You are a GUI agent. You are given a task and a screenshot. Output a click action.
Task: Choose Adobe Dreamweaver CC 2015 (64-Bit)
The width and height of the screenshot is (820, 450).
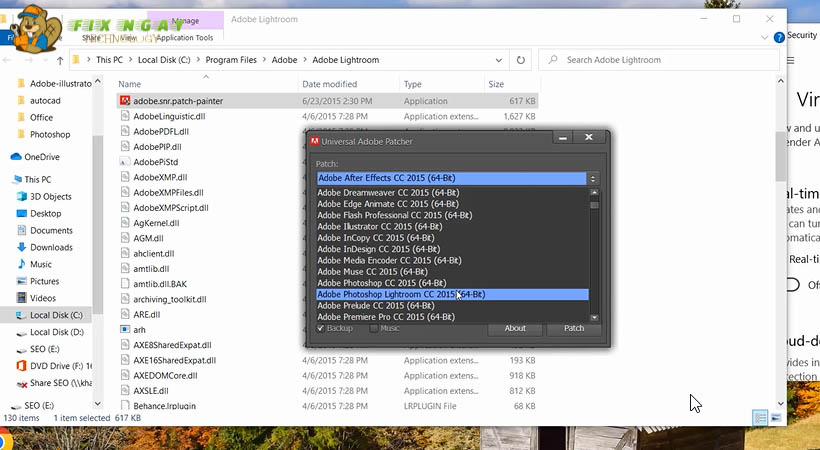[x=452, y=193]
